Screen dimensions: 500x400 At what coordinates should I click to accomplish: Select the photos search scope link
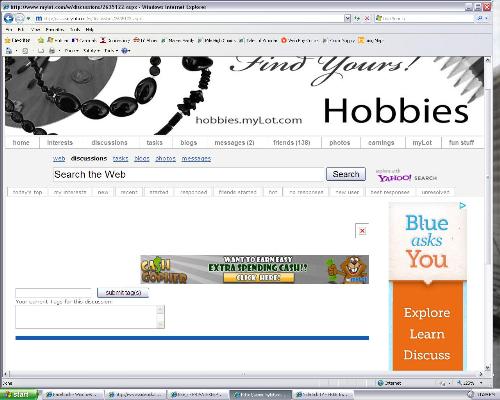165,159
